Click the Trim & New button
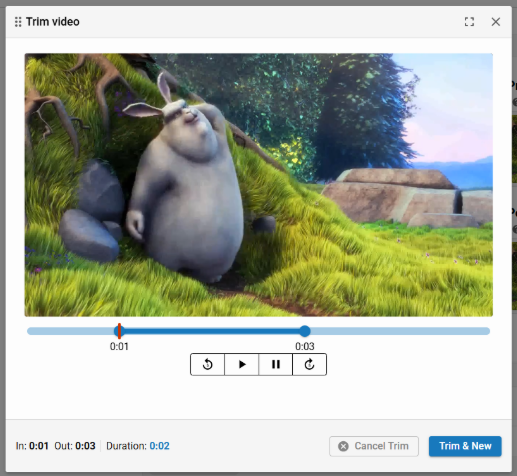This screenshot has height=476, width=517. tap(465, 446)
